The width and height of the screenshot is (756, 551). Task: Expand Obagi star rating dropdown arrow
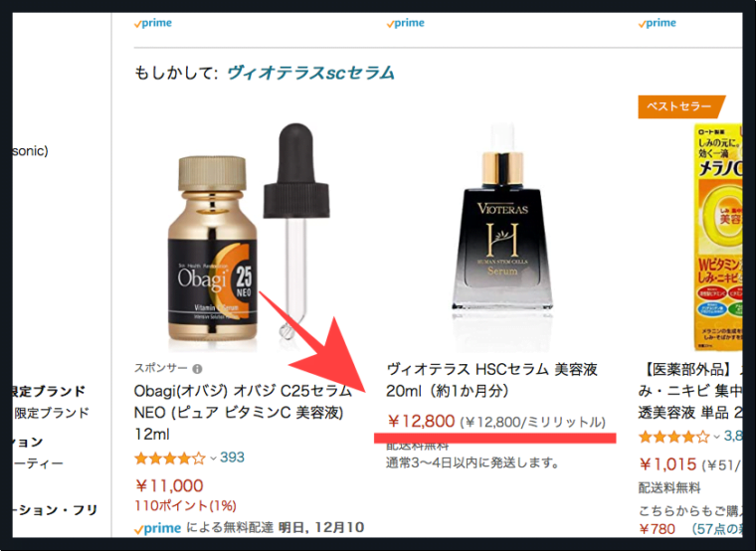point(213,458)
